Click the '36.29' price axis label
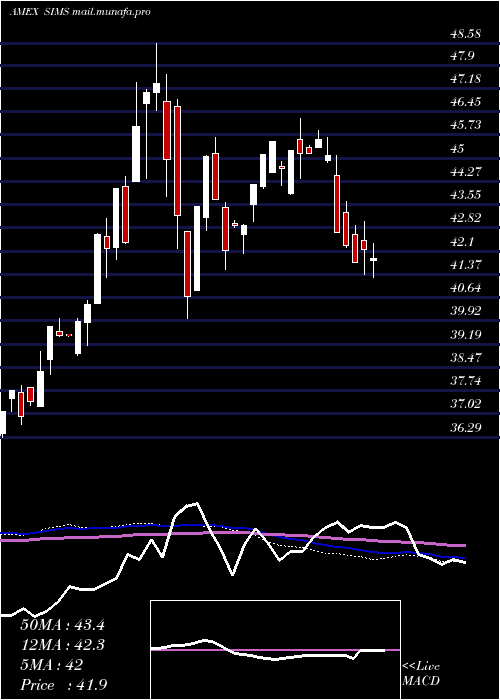This screenshot has width=500, height=700. tap(465, 428)
